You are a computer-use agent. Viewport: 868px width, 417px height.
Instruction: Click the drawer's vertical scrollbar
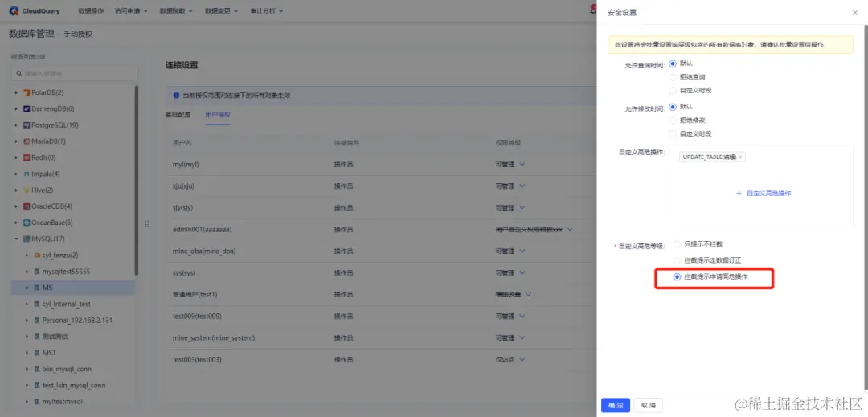pyautogui.click(x=866, y=206)
